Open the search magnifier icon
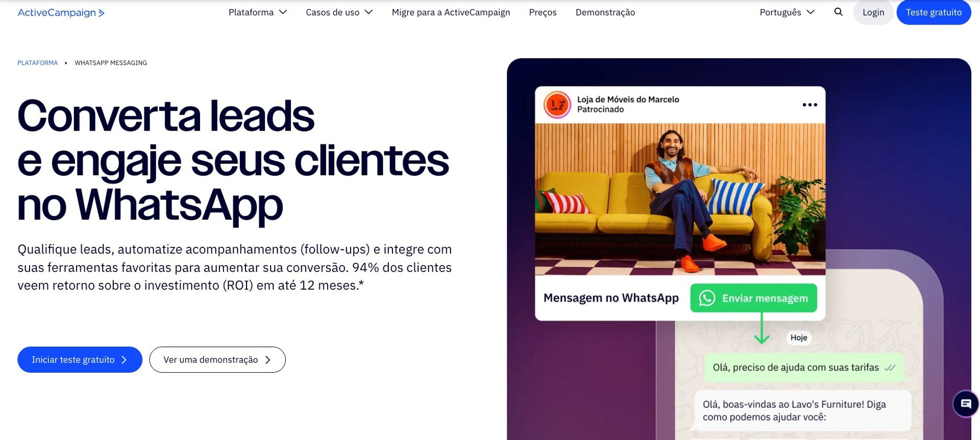The image size is (980, 440). (838, 12)
